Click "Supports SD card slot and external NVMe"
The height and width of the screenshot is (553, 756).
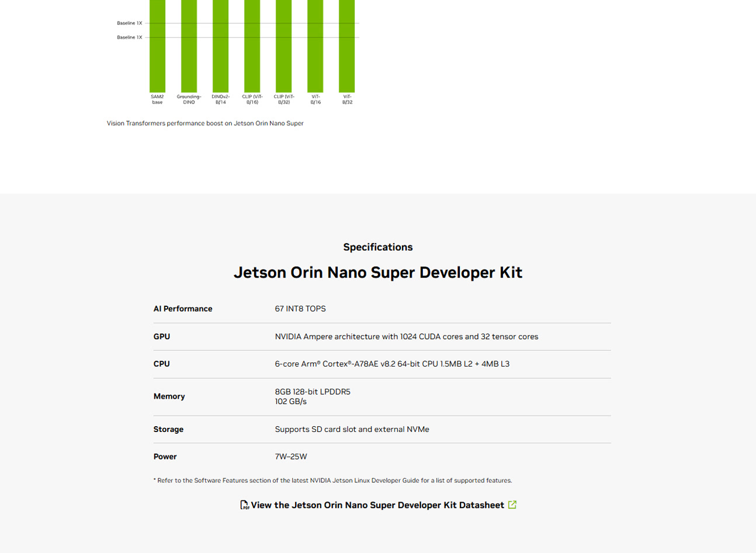tap(352, 429)
